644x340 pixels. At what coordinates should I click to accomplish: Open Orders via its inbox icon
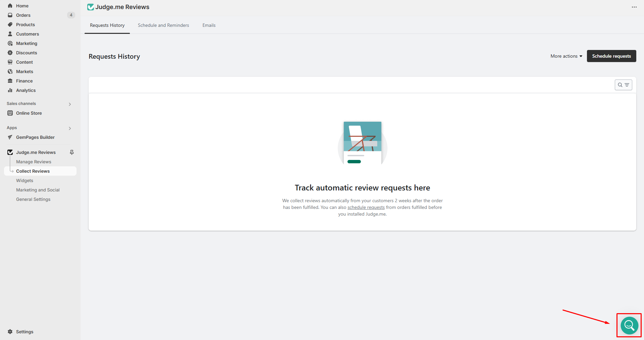coord(10,15)
